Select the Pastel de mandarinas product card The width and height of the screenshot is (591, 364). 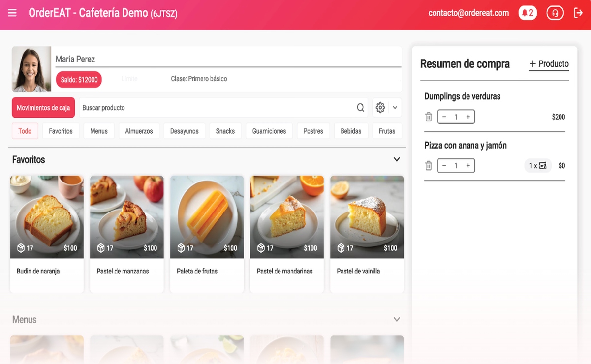click(x=287, y=234)
